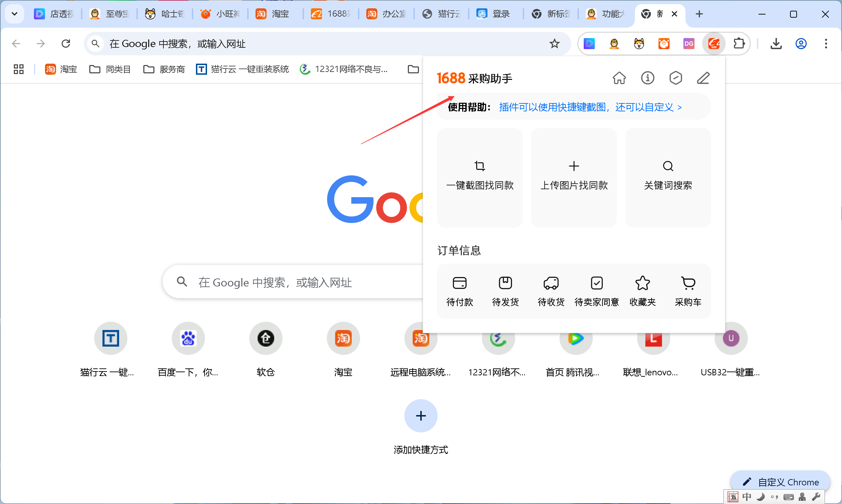Open 采购车 shopping cart

click(x=688, y=292)
